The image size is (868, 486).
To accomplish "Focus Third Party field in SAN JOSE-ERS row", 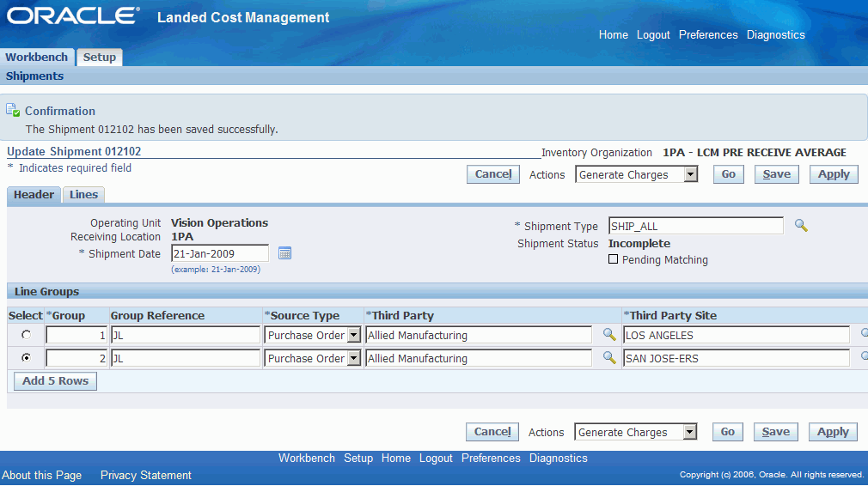I will 479,358.
